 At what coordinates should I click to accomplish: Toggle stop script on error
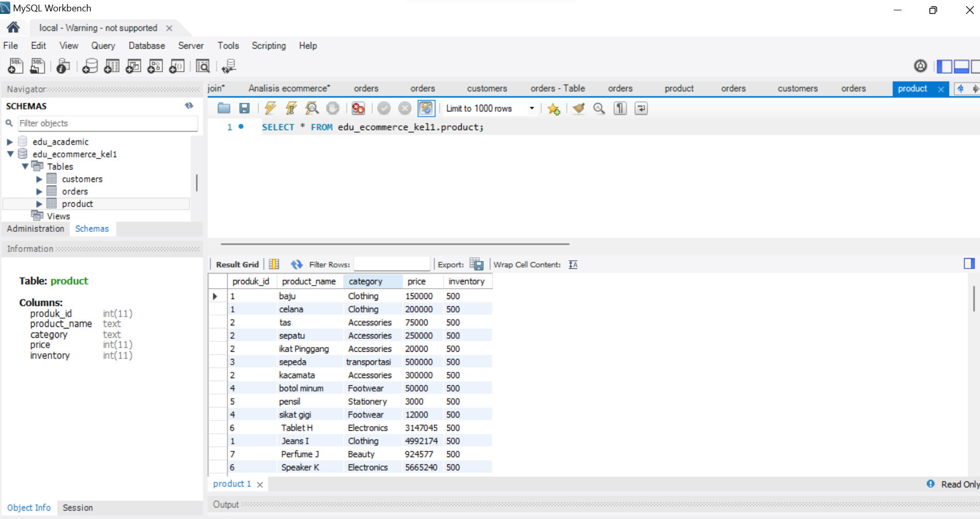(x=358, y=108)
